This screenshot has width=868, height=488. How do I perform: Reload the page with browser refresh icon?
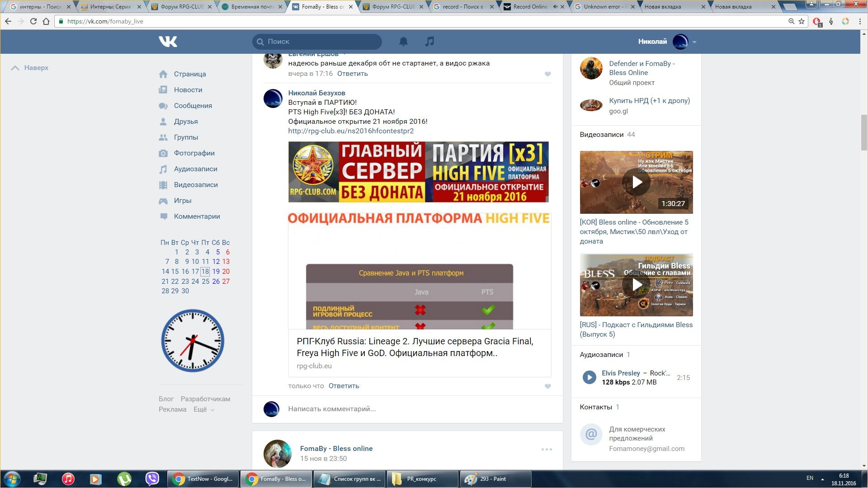pyautogui.click(x=33, y=21)
